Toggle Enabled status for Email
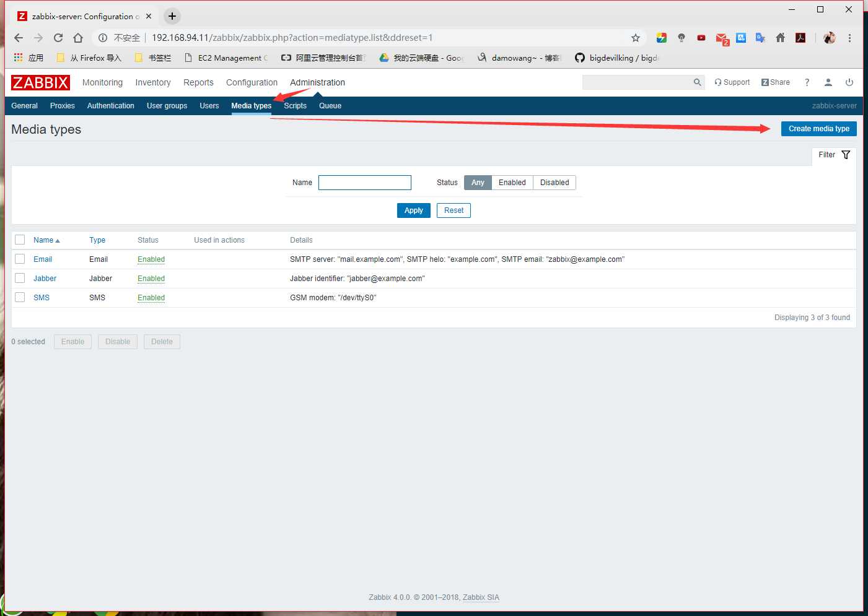868x616 pixels. [151, 259]
